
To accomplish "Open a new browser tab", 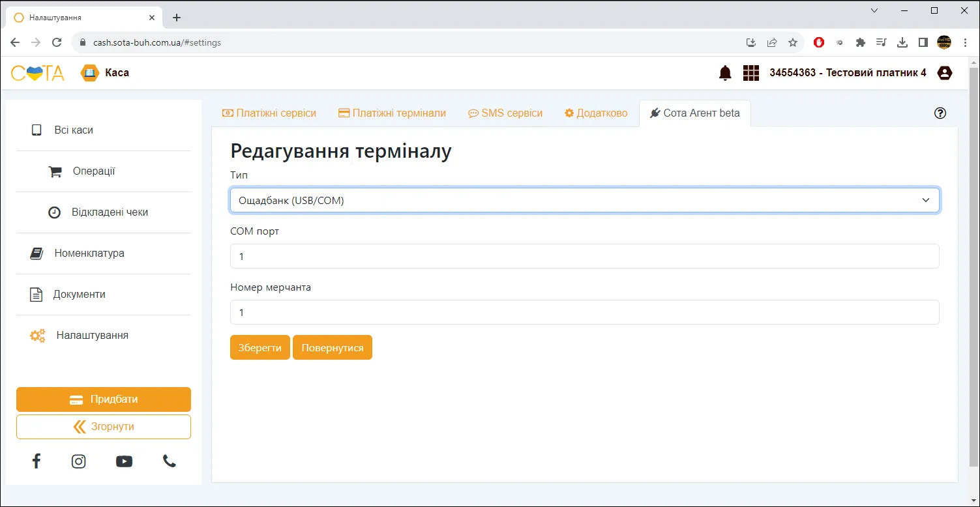I will point(176,18).
